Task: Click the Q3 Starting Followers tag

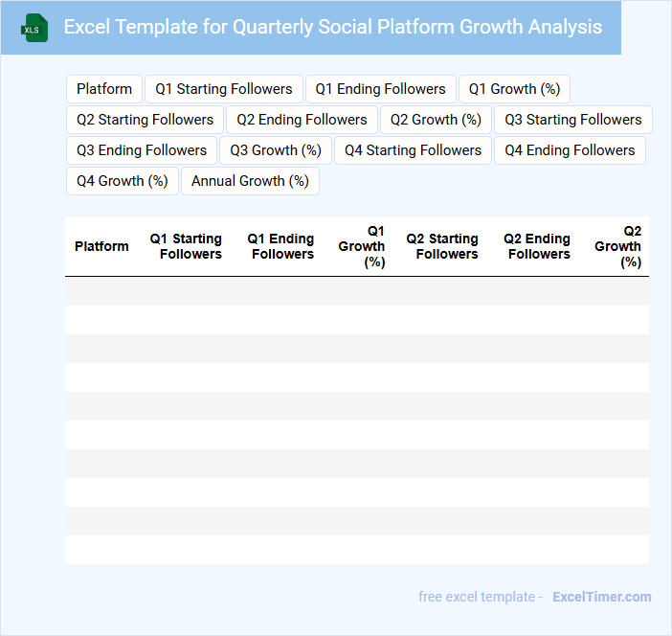Action: point(573,120)
